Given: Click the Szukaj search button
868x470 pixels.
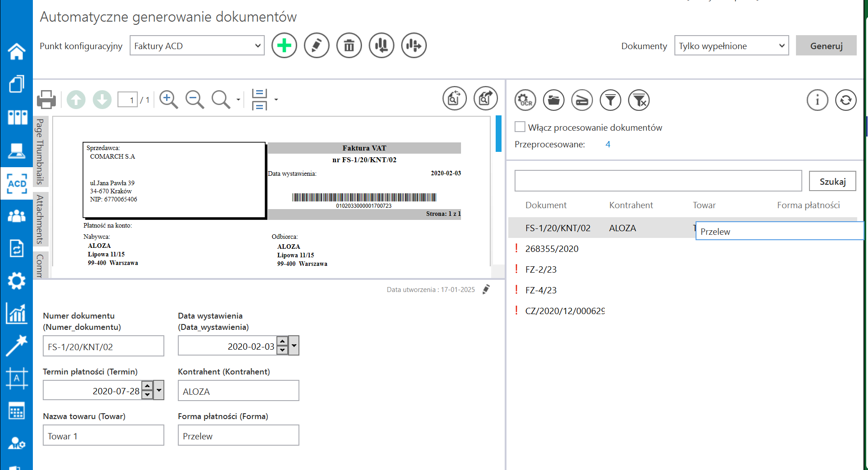Looking at the screenshot, I should click(x=832, y=181).
